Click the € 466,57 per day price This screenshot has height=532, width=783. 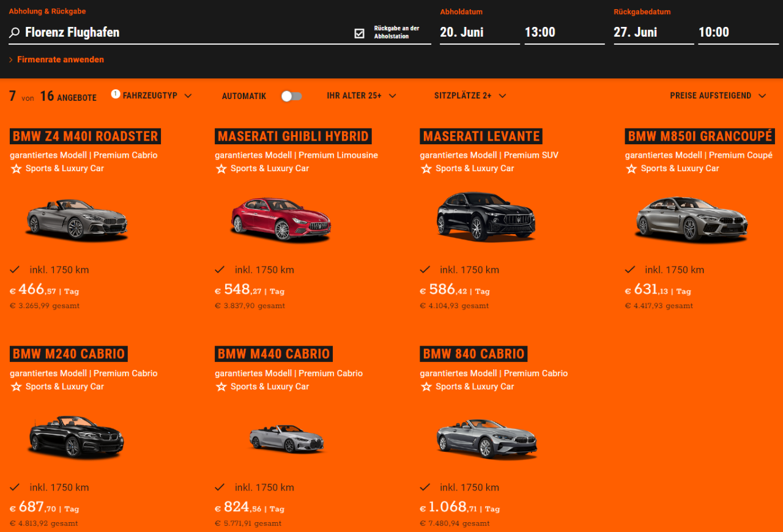(45, 290)
